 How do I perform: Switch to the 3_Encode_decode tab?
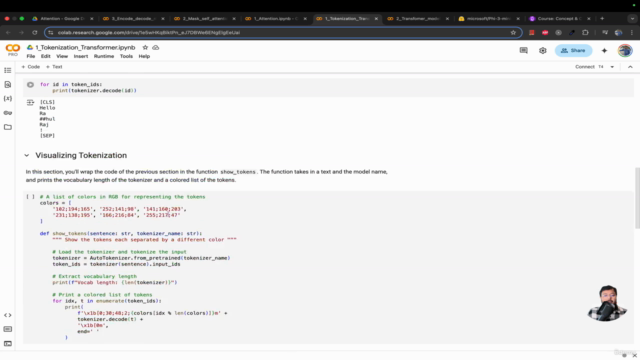coord(133,18)
